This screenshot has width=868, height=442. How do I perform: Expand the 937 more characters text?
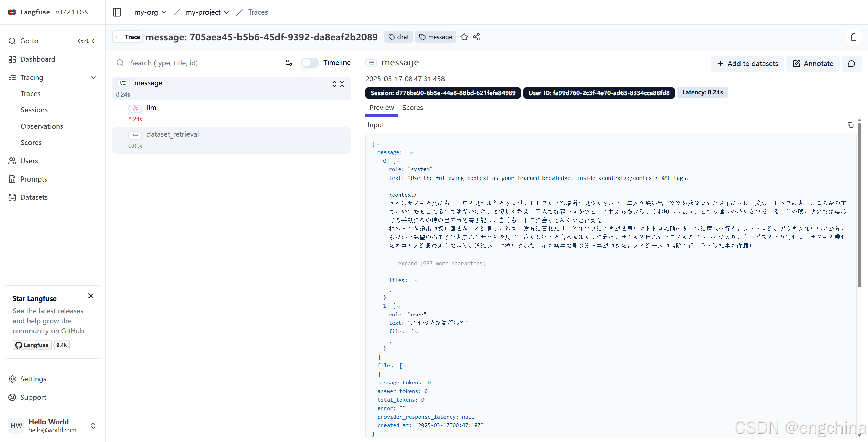point(437,263)
